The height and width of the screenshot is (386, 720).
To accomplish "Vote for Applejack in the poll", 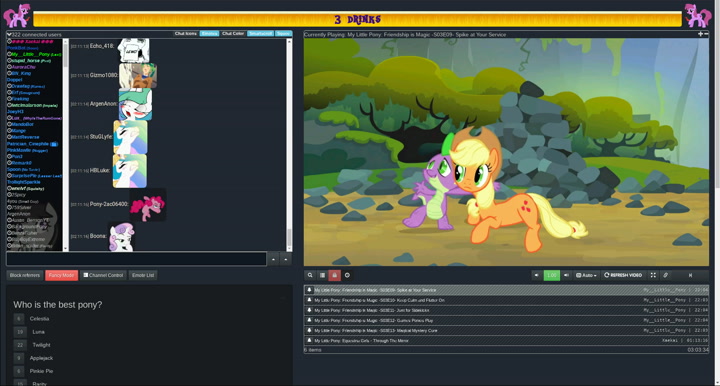I will point(19,358).
